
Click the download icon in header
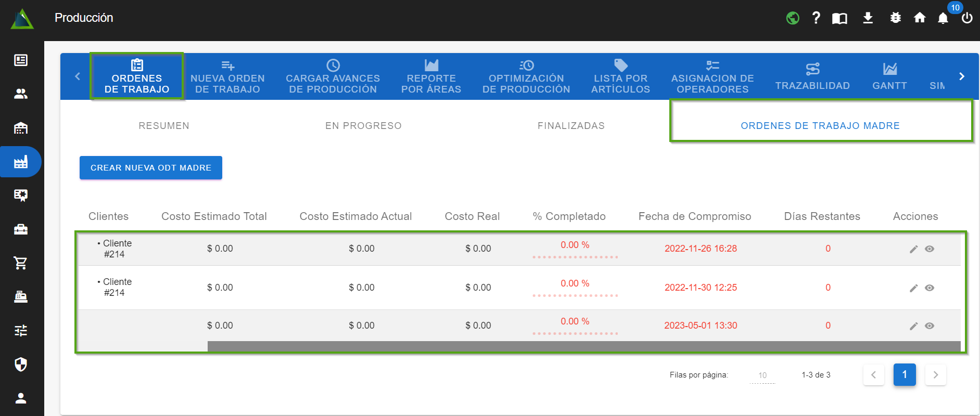point(868,18)
